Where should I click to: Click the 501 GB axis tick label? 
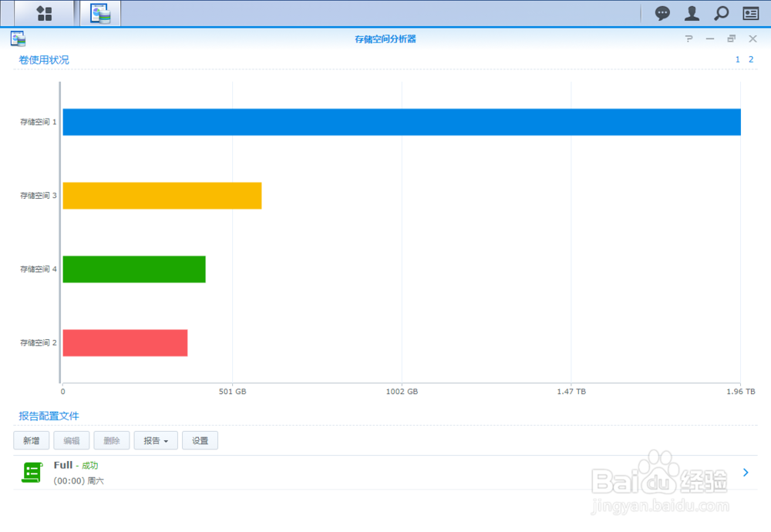[x=233, y=392]
